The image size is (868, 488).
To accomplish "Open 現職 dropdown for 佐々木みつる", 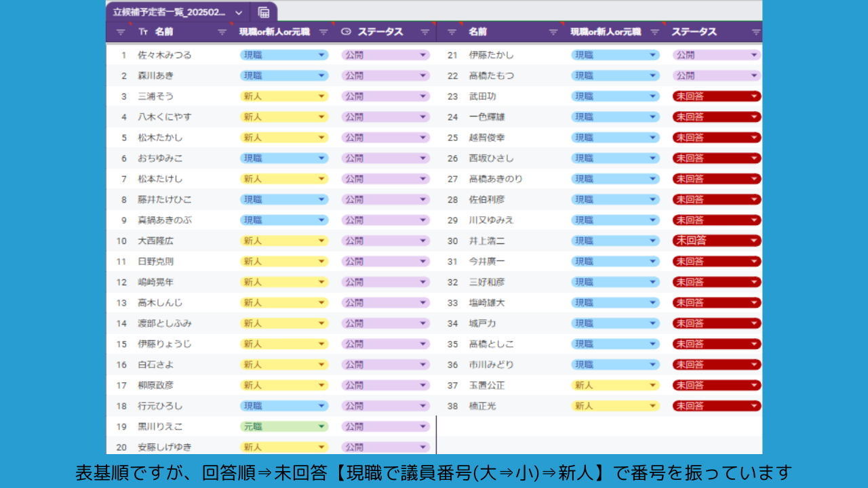I will [321, 55].
